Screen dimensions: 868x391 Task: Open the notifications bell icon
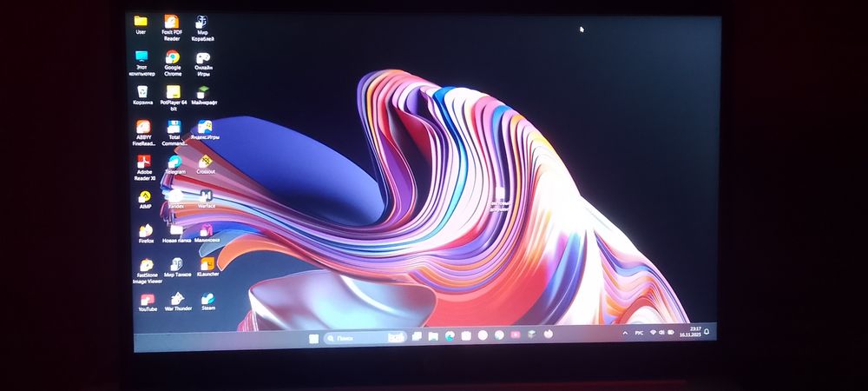point(707,332)
